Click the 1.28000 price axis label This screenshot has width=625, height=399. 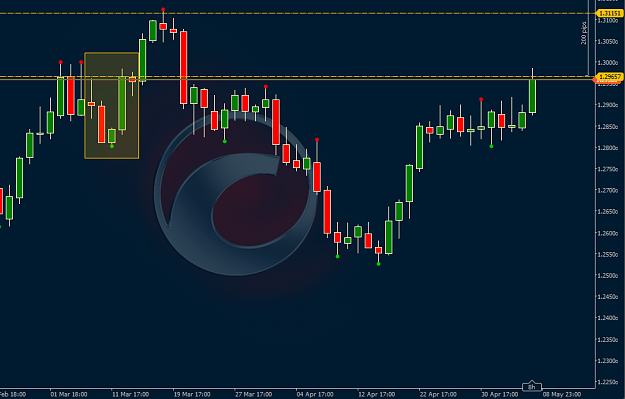pyautogui.click(x=608, y=148)
